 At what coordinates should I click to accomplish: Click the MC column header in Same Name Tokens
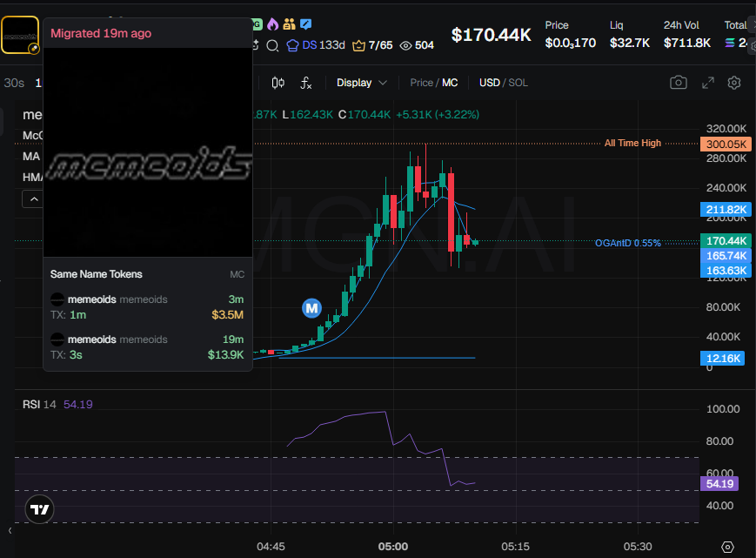[238, 274]
